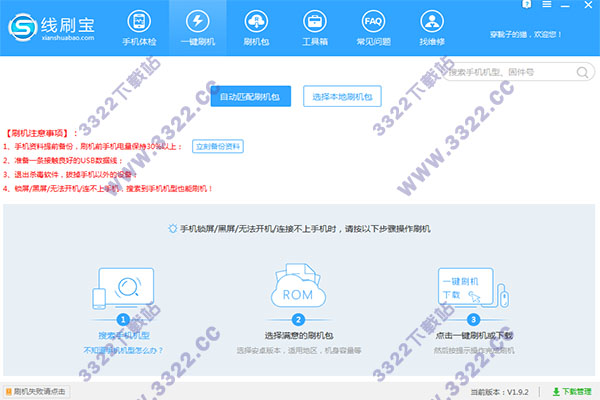The height and width of the screenshot is (400, 600).
Task: Click the 选择满意的刷机包 step label
Action: pyautogui.click(x=299, y=336)
